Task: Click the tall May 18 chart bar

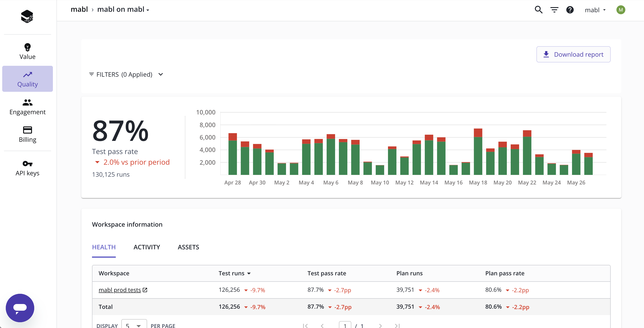Action: pos(478,152)
